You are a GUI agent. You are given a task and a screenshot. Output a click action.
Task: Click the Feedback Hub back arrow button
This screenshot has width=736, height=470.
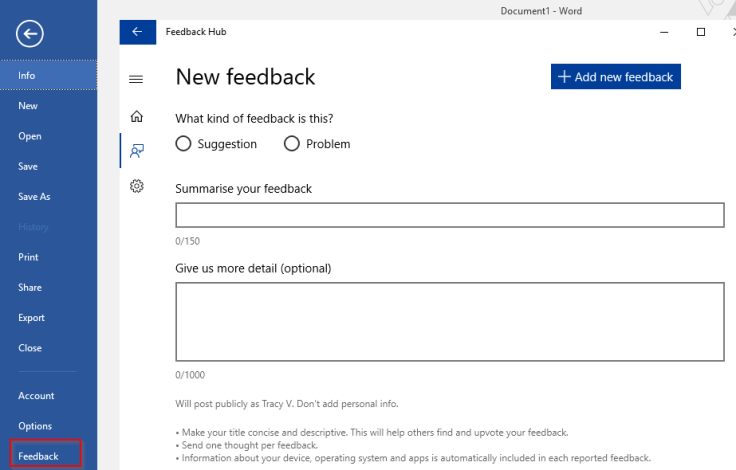(x=138, y=32)
